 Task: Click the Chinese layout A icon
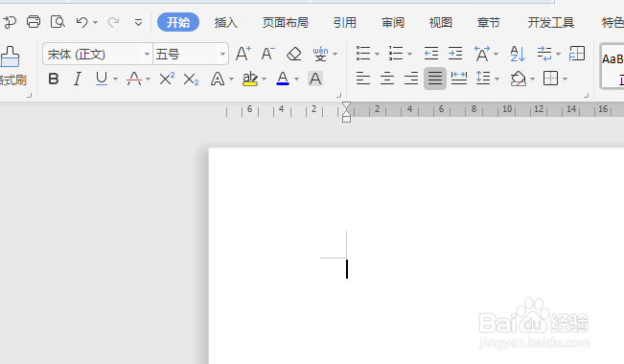coord(482,54)
